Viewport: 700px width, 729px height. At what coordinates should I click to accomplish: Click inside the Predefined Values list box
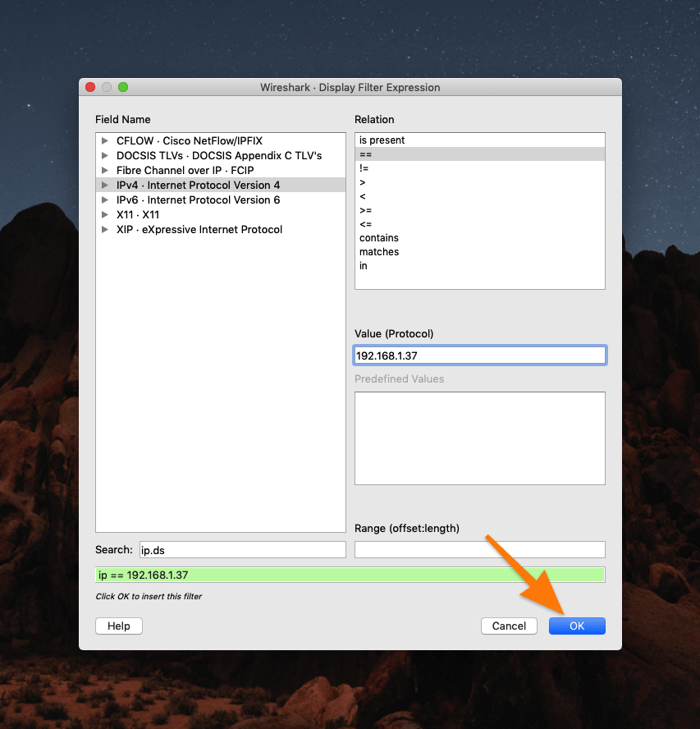(480, 438)
